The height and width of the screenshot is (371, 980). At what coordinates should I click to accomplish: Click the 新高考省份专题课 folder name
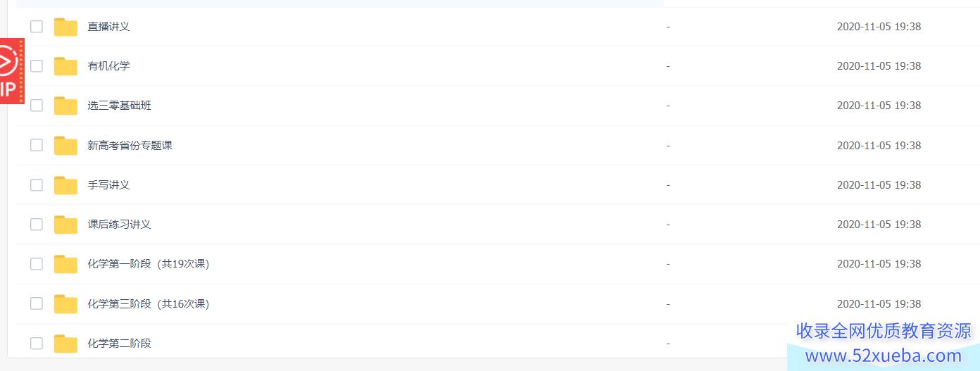(130, 146)
